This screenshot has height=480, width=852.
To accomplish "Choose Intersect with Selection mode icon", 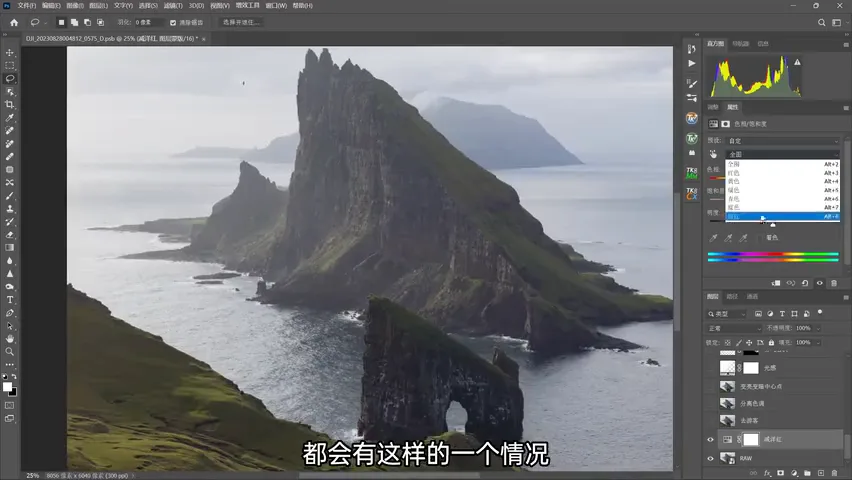I will [101, 22].
